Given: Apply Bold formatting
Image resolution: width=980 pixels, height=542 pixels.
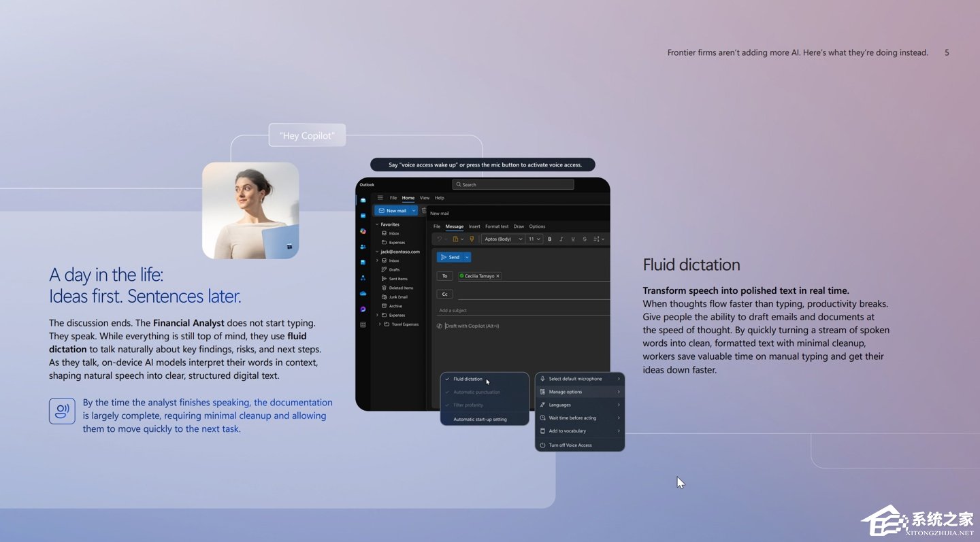Looking at the screenshot, I should [550, 239].
